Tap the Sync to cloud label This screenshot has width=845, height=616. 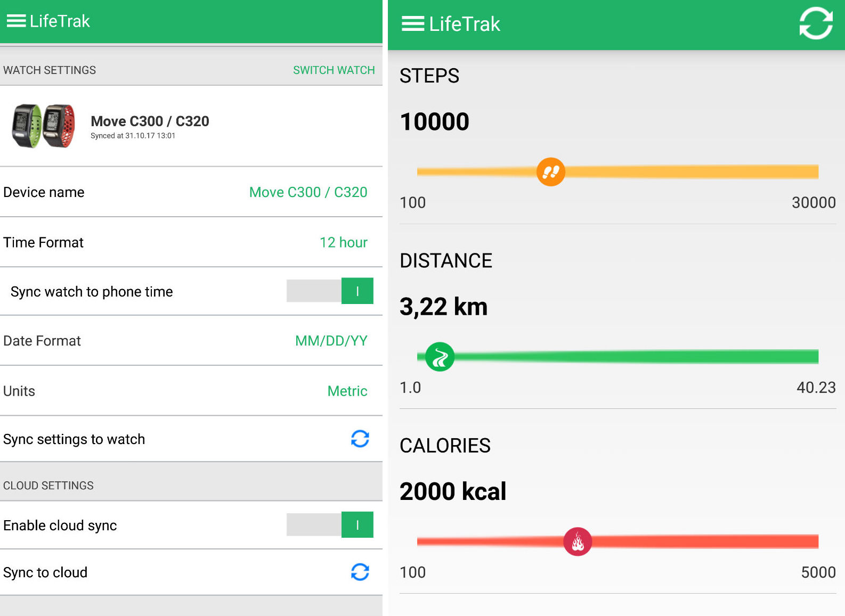tap(45, 572)
